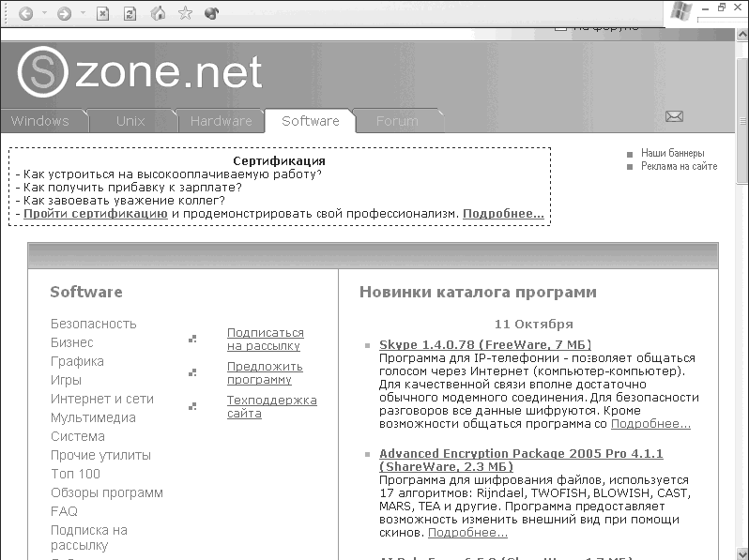Click the scrollbar down arrow

click(x=741, y=552)
